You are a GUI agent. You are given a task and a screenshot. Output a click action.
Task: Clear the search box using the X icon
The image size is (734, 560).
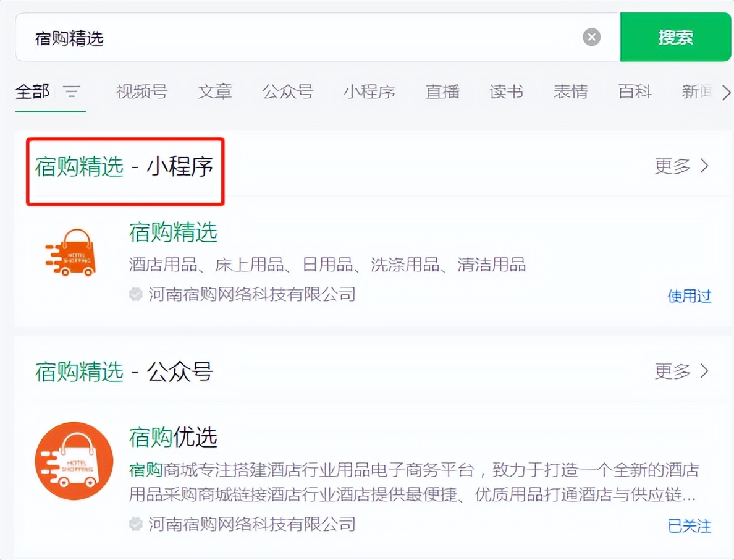[591, 37]
